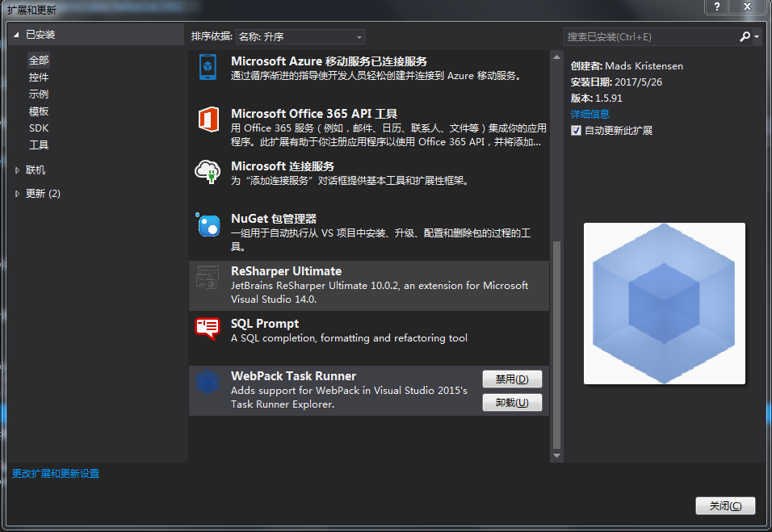Click the Microsoft Azure mobile services extension icon
This screenshot has width=772, height=532.
pyautogui.click(x=208, y=68)
